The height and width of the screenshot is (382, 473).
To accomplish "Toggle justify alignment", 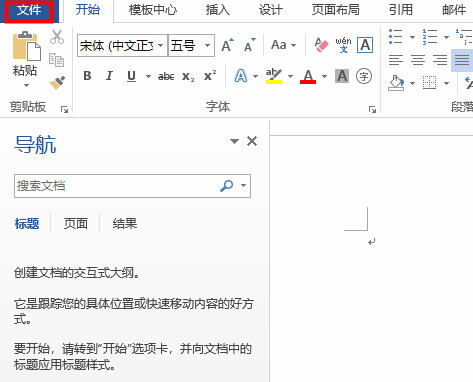I will coord(462,60).
